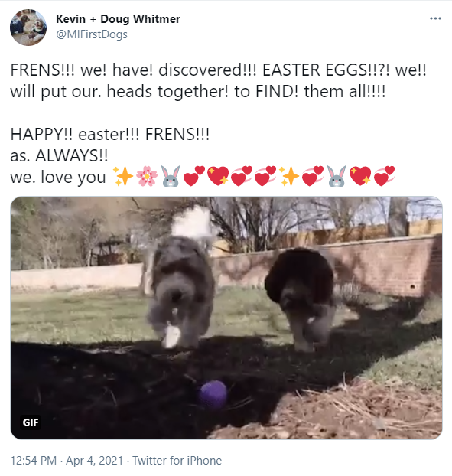Click the last revolving hearts emoji
Viewport: 452px width, 476px height.
[x=384, y=176]
